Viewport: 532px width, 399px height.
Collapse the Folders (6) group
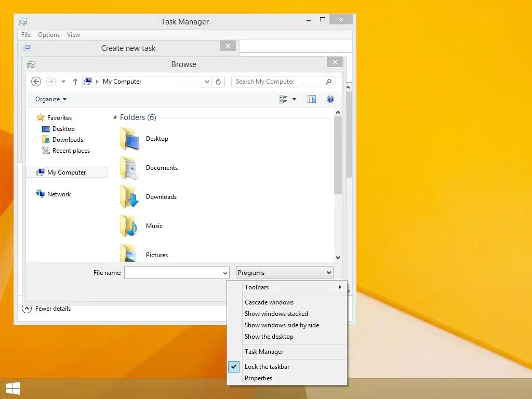click(x=115, y=117)
